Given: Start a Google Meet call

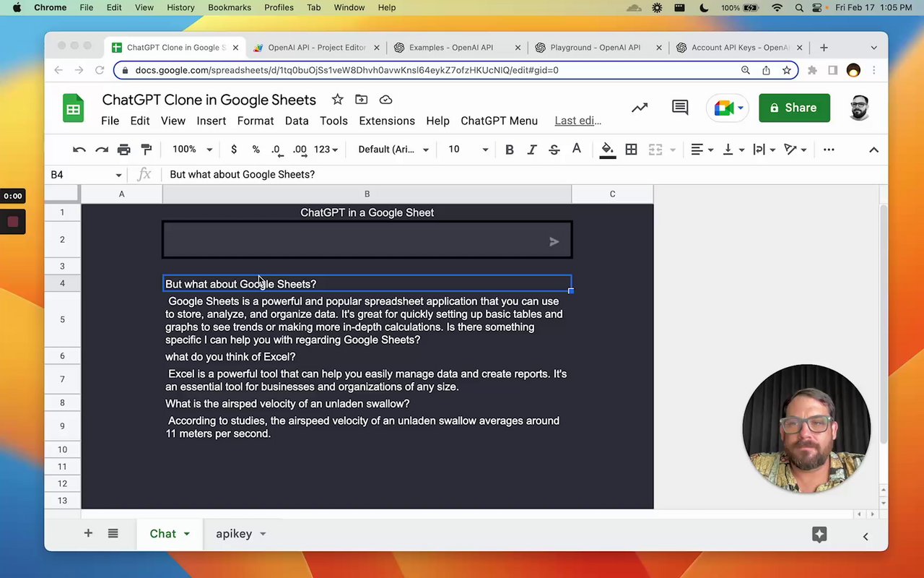Looking at the screenshot, I should coord(728,108).
